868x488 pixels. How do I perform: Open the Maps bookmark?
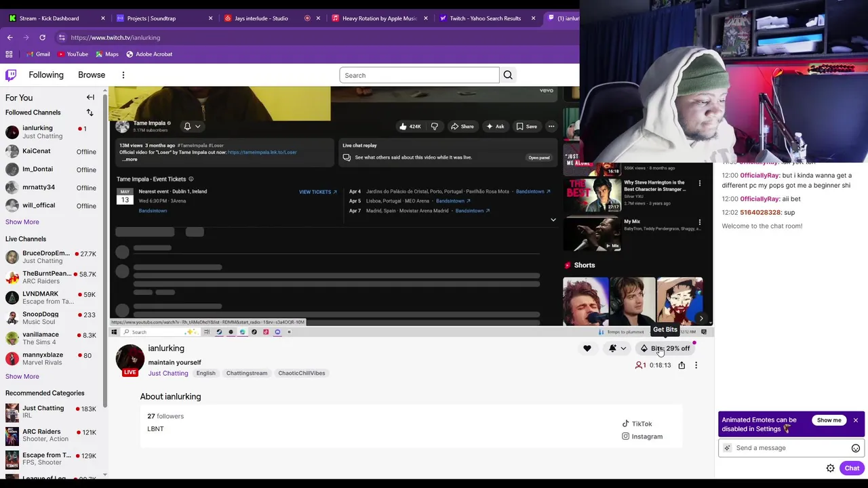[107, 54]
